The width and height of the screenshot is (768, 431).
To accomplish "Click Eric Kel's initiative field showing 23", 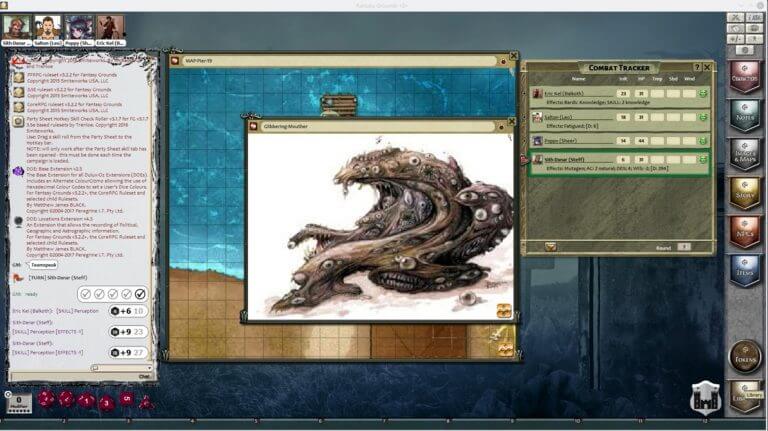I will [x=623, y=94].
